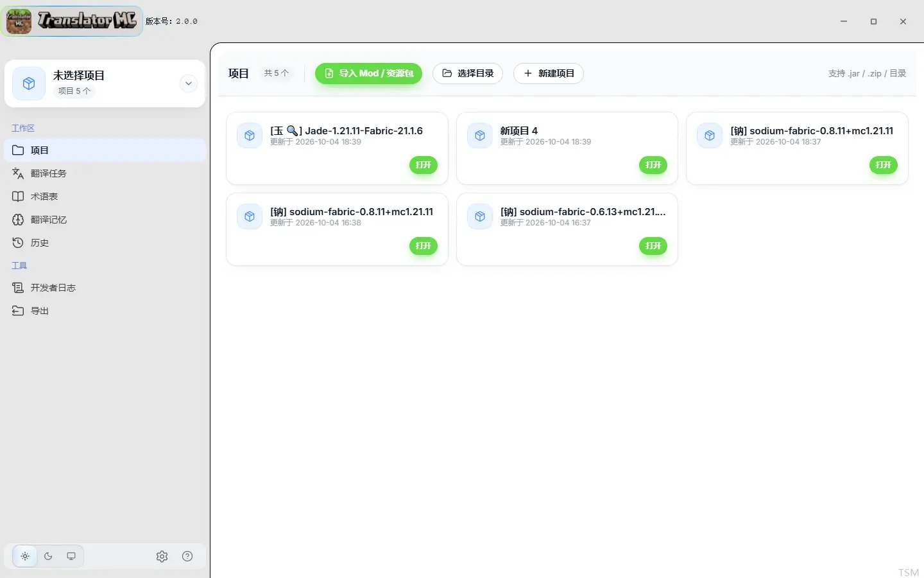Click the cube icon on the Jade project card

[x=250, y=136]
